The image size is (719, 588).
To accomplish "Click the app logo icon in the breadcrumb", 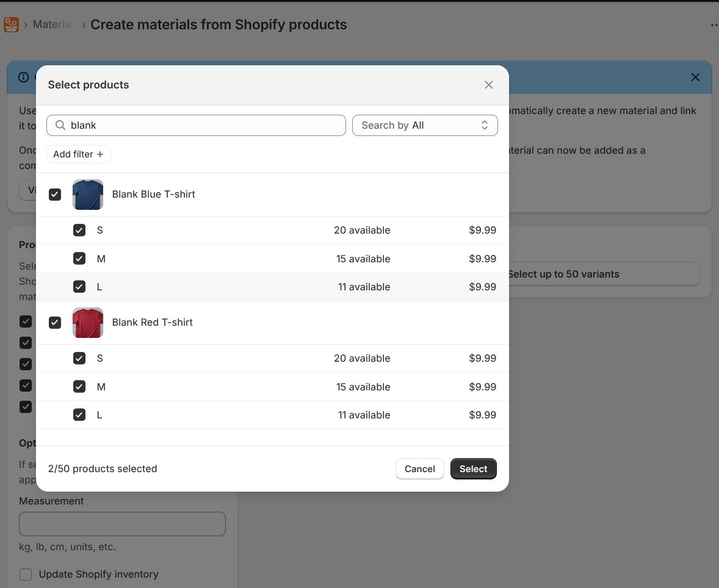I will [x=11, y=24].
